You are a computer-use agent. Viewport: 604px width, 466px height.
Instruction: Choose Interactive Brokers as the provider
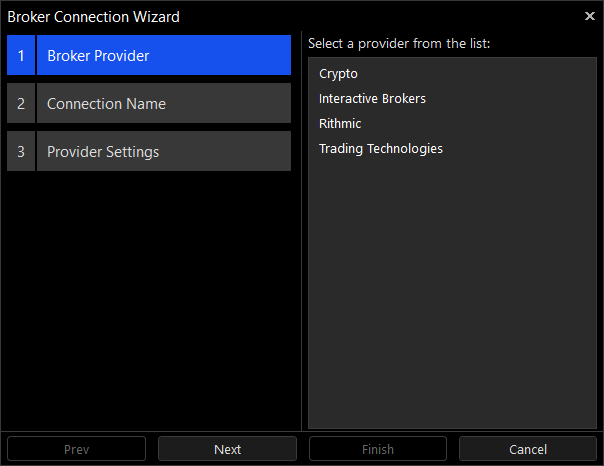click(372, 99)
